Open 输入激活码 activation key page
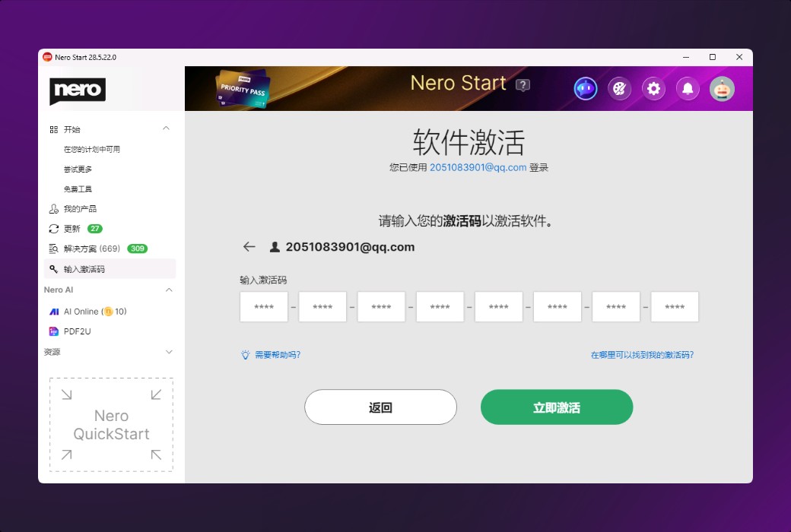 [x=84, y=268]
